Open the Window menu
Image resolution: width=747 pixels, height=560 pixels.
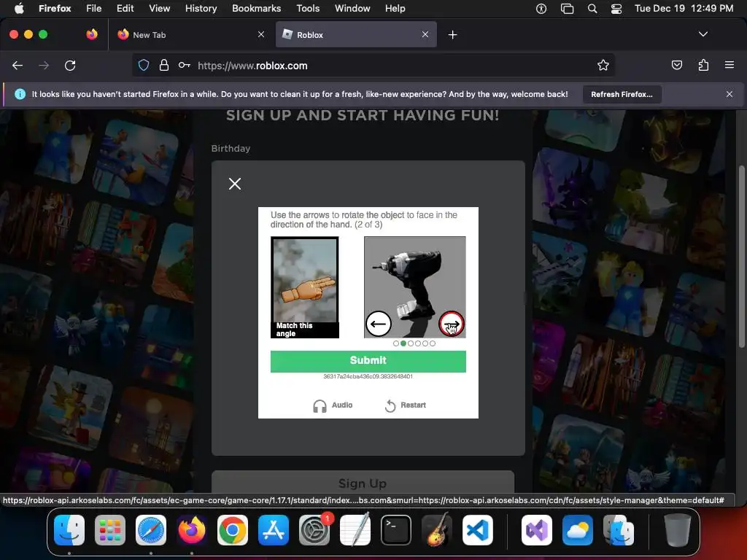(x=352, y=8)
